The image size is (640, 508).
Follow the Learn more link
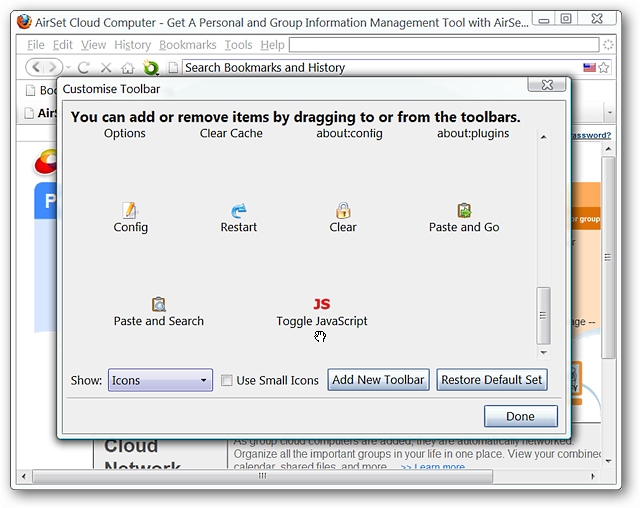click(x=433, y=466)
